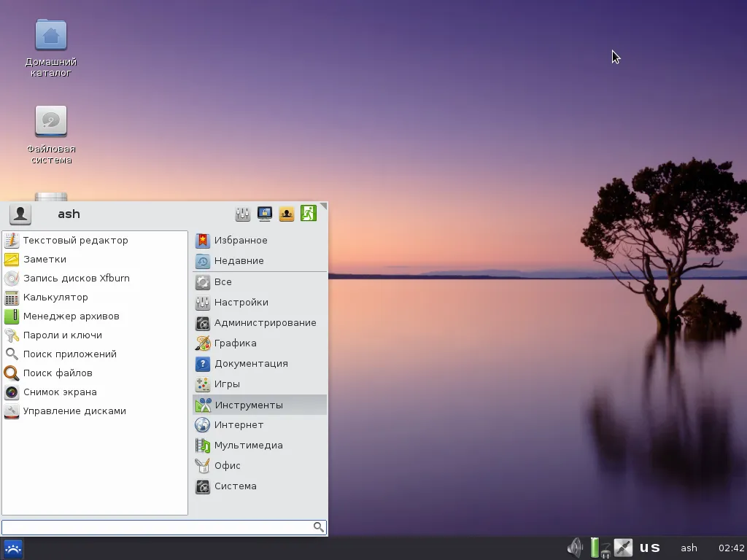Screen dimensions: 747x560
Task: Select the Инструменты category
Action: [260, 405]
